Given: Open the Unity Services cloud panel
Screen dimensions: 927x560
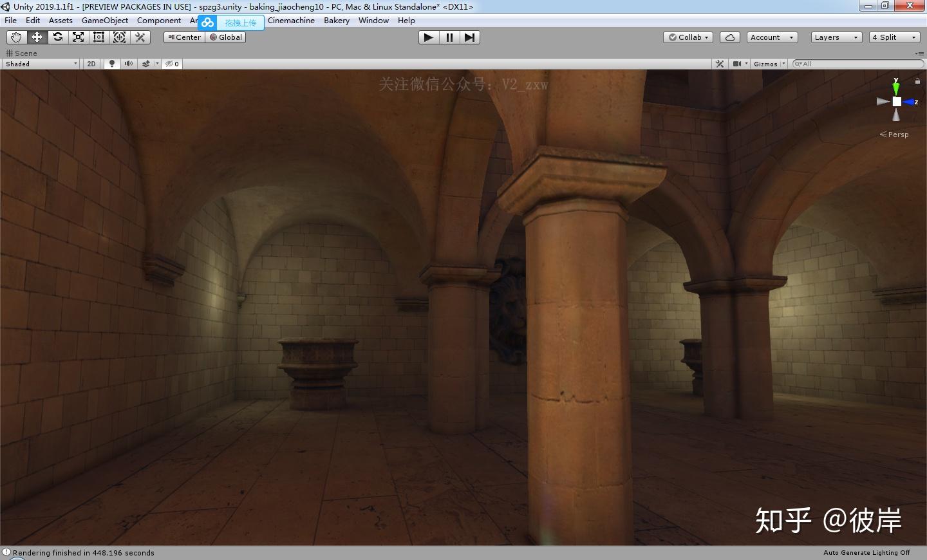Looking at the screenshot, I should coord(730,37).
